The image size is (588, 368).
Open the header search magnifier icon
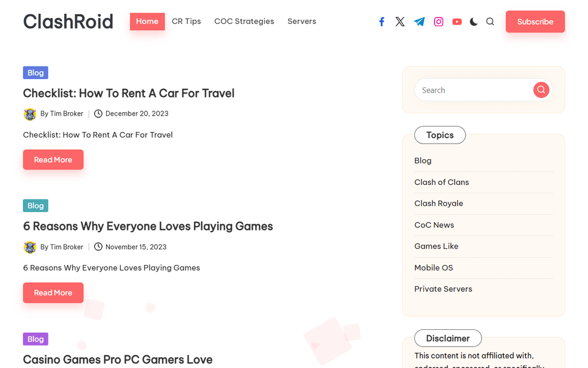click(x=490, y=22)
